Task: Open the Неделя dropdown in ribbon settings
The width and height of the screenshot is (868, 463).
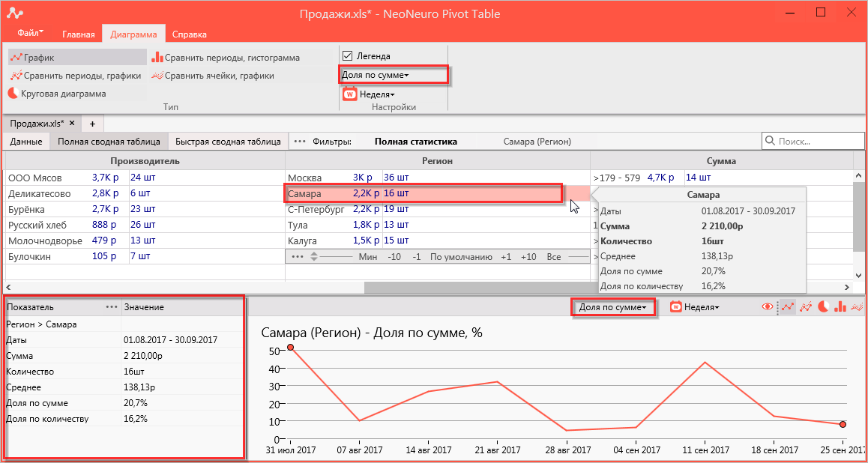Action: (x=370, y=94)
